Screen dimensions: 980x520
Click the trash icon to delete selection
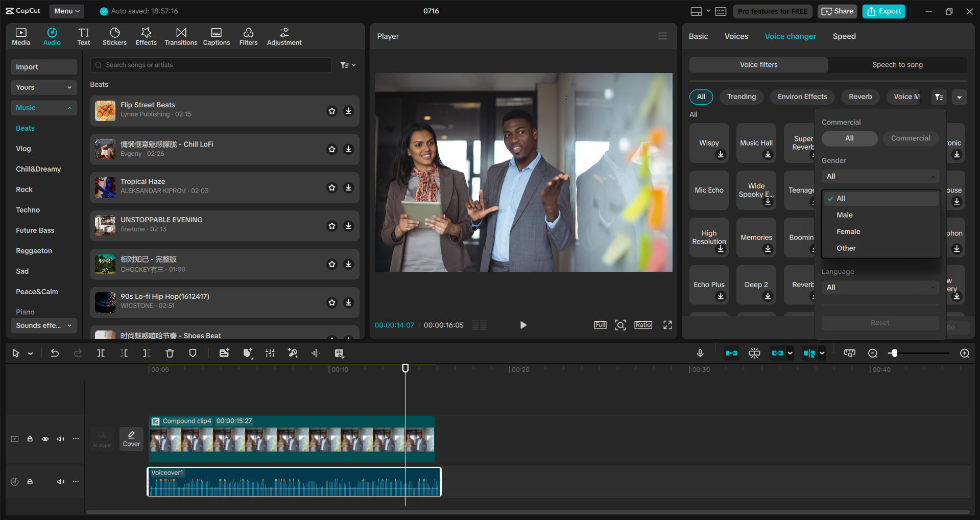169,353
